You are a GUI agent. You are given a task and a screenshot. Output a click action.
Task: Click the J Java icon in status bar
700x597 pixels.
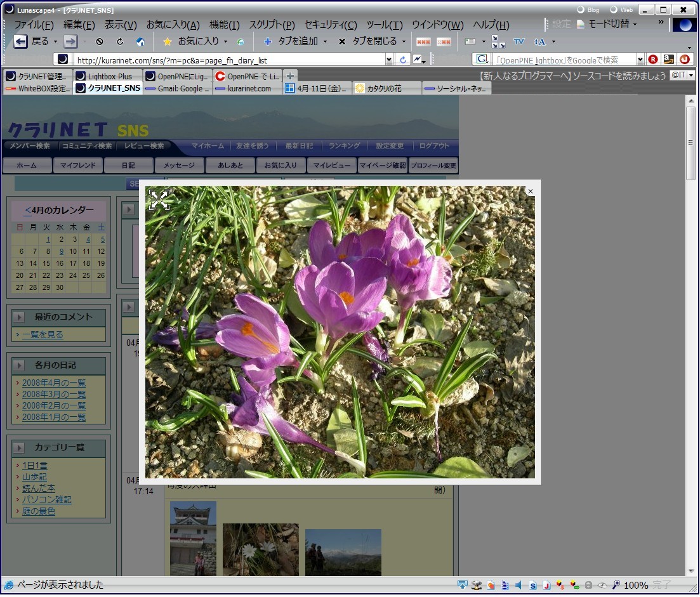click(546, 586)
